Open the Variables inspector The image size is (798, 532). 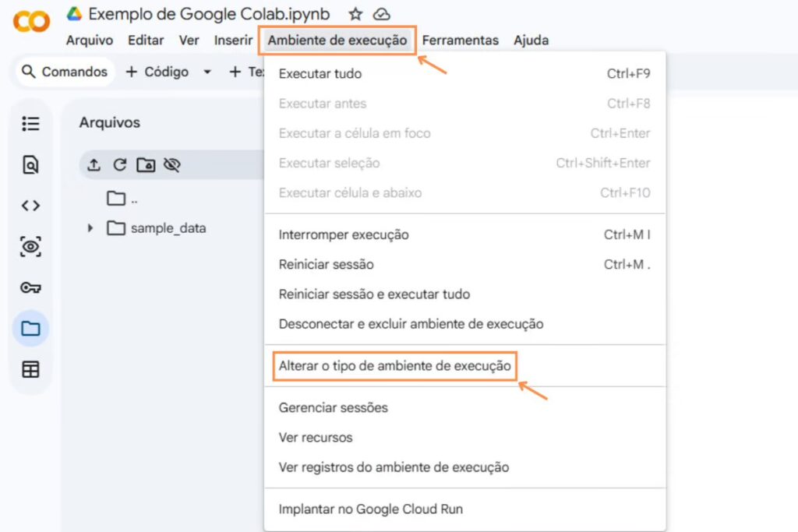[x=30, y=246]
